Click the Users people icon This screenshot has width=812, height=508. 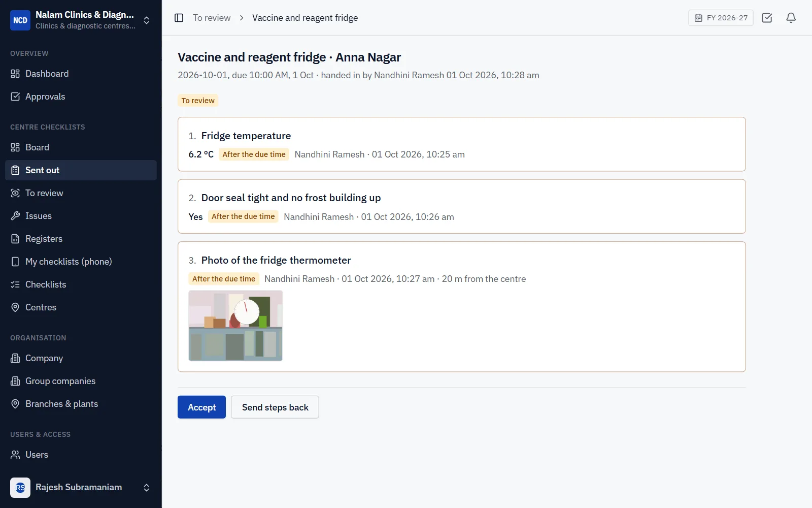coord(15,455)
